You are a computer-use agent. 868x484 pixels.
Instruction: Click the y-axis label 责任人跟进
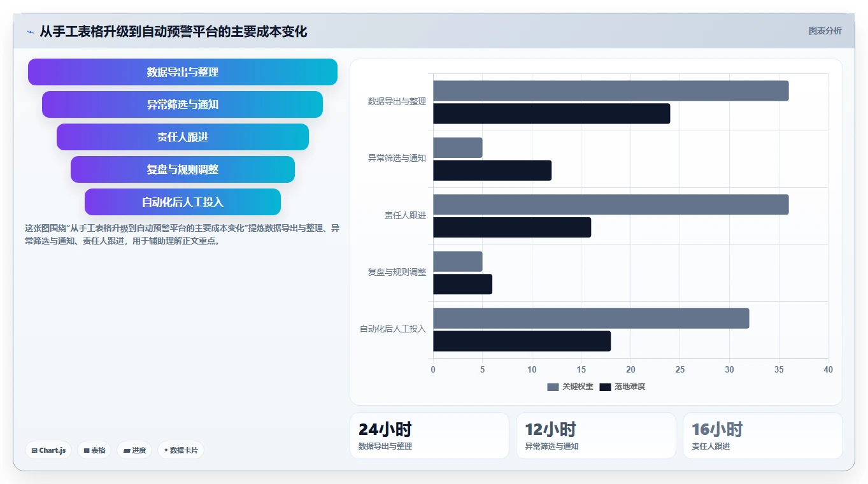tap(405, 215)
